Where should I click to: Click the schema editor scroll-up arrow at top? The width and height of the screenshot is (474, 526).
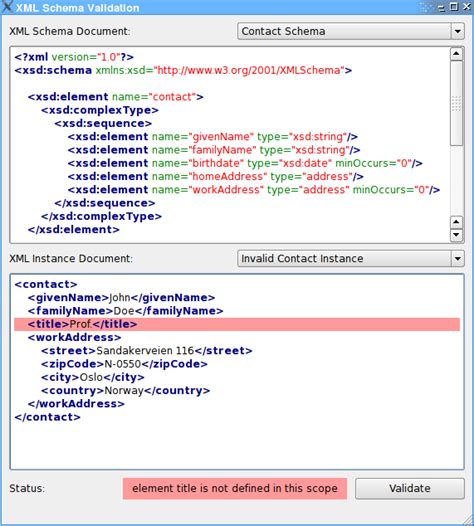456,54
